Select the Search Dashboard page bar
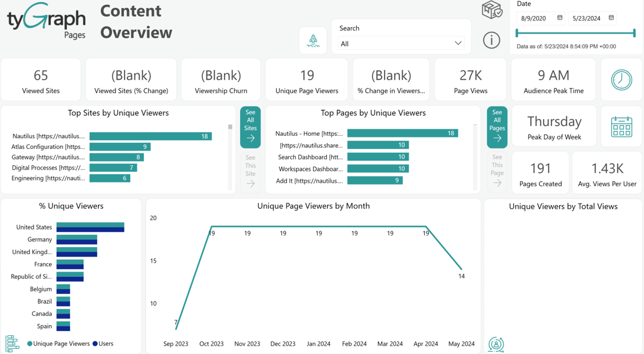The height and width of the screenshot is (354, 644). [378, 157]
